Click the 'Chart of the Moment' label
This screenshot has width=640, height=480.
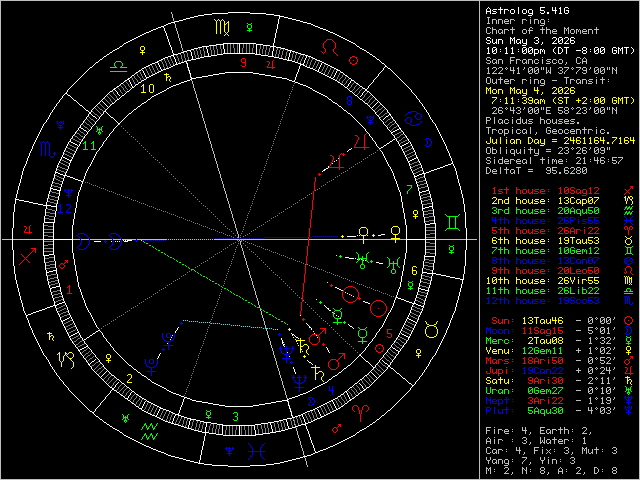click(x=542, y=31)
